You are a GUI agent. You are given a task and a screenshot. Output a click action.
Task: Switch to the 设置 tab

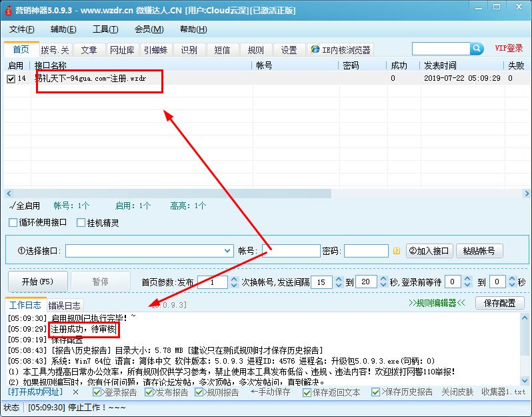click(289, 50)
